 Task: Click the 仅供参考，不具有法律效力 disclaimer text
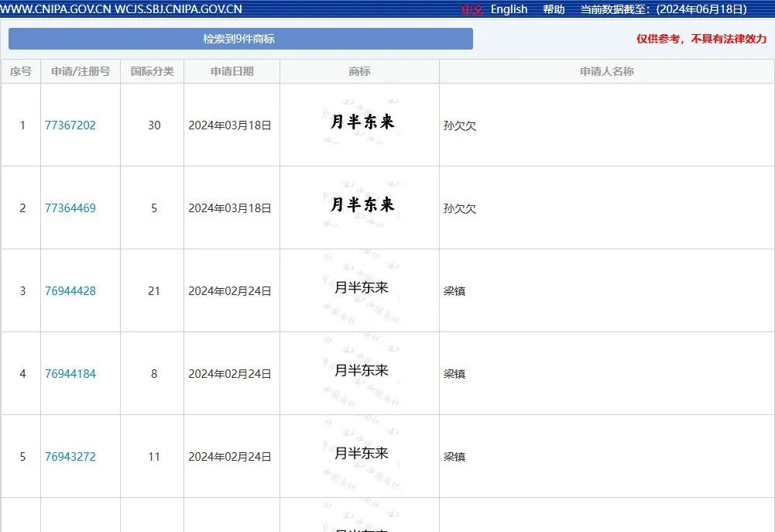coord(701,39)
